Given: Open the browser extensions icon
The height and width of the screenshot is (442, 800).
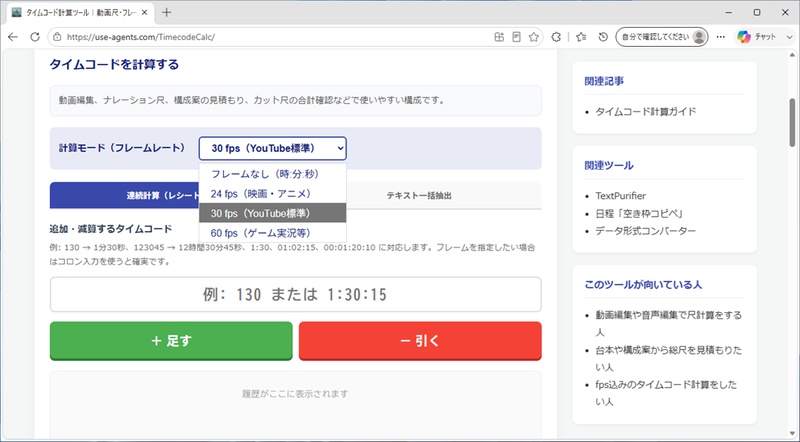Looking at the screenshot, I should tap(556, 37).
